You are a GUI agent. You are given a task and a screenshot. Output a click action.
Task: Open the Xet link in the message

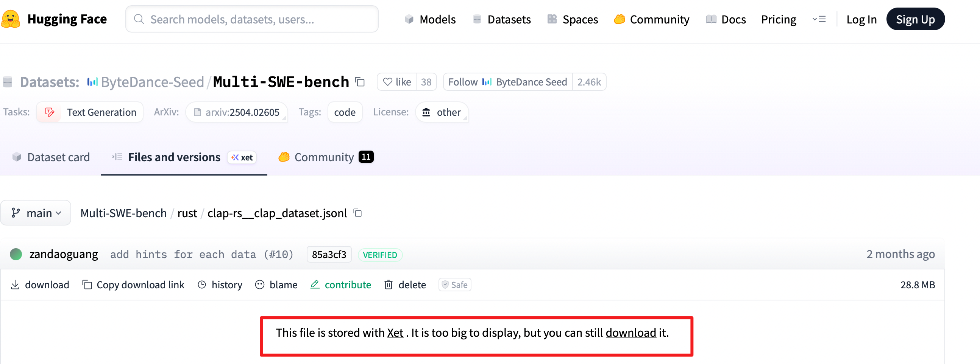(395, 333)
